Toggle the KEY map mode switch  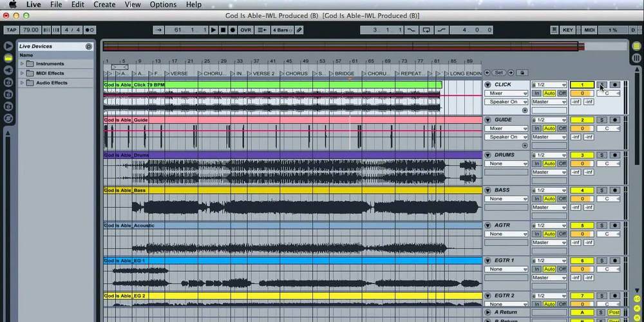coord(568,30)
